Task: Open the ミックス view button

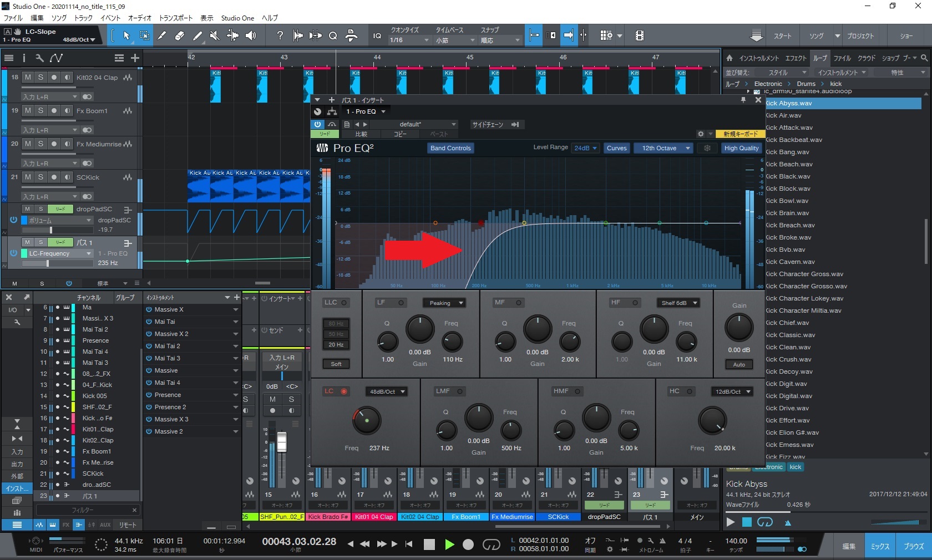Action: (x=880, y=546)
